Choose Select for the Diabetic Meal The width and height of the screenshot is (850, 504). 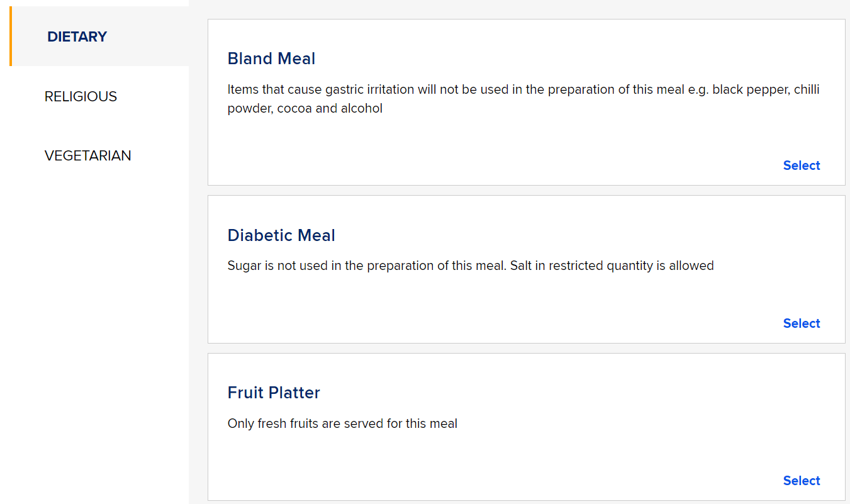tap(801, 323)
